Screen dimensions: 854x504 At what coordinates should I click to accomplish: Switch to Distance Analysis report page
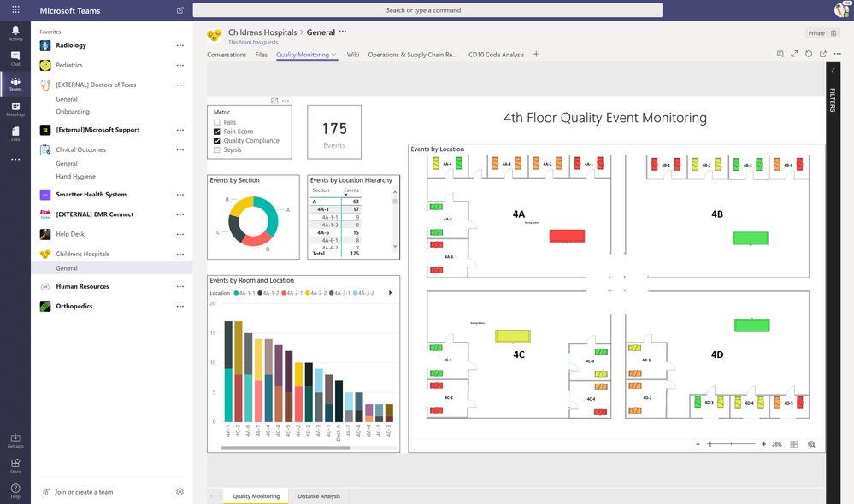click(x=319, y=496)
